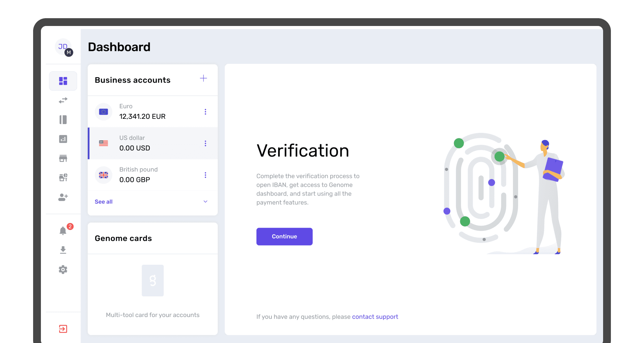Open the cards section icon in sidebar
Screen dimensions: 644x343
click(x=63, y=120)
